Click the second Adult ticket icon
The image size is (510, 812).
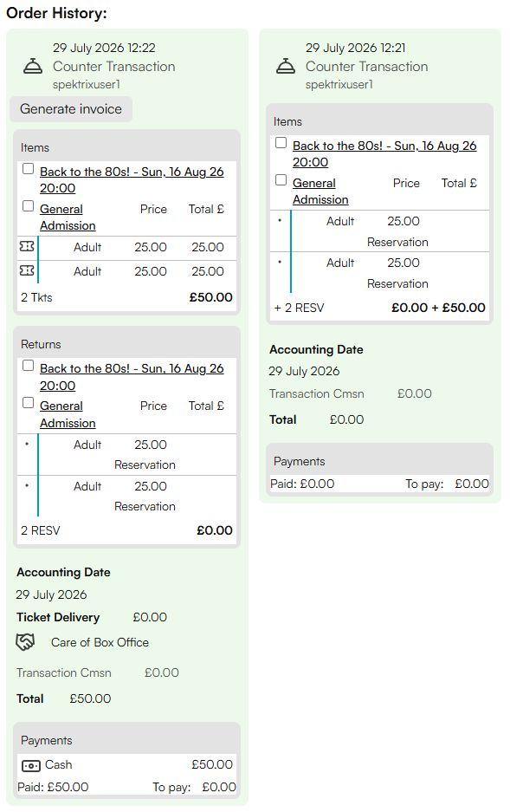[27, 270]
